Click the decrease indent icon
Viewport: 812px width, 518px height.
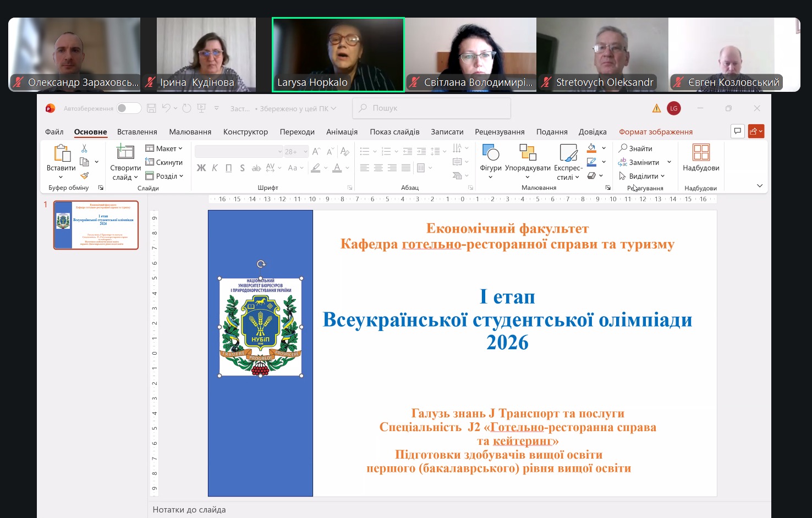click(x=408, y=151)
